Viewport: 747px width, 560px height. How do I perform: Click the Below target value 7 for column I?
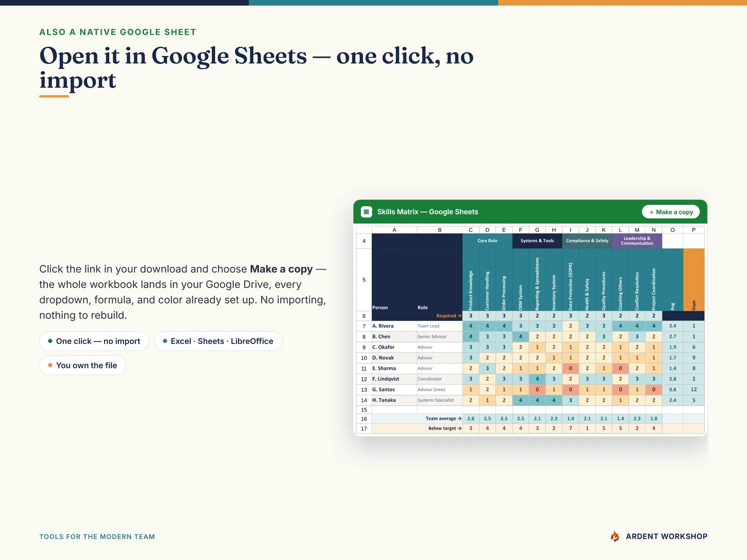click(571, 428)
